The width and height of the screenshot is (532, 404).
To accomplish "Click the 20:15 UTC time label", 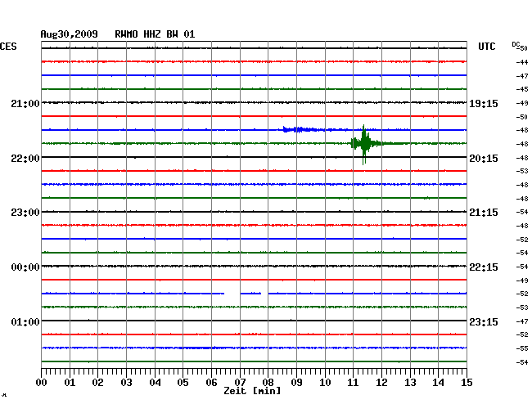I will coord(484,159).
